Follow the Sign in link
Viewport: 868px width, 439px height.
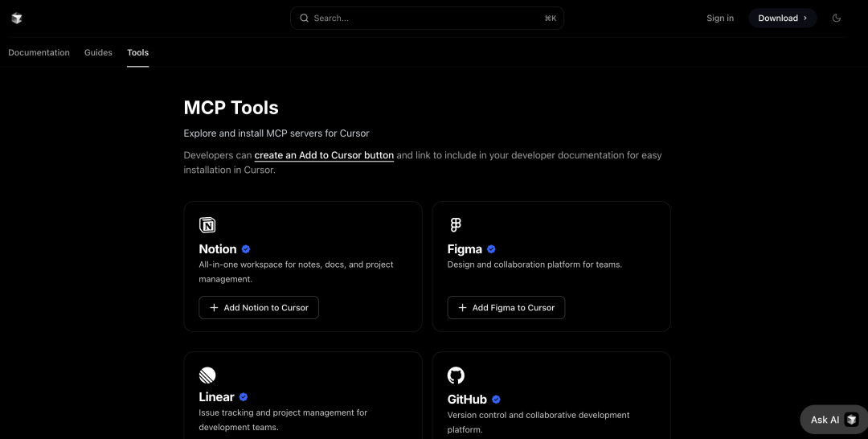719,18
